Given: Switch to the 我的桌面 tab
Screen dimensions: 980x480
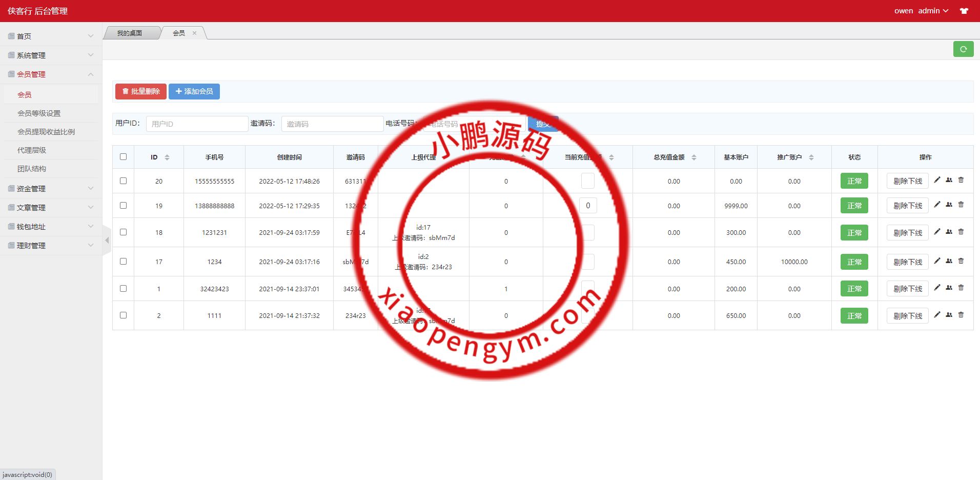Looking at the screenshot, I should click(129, 32).
